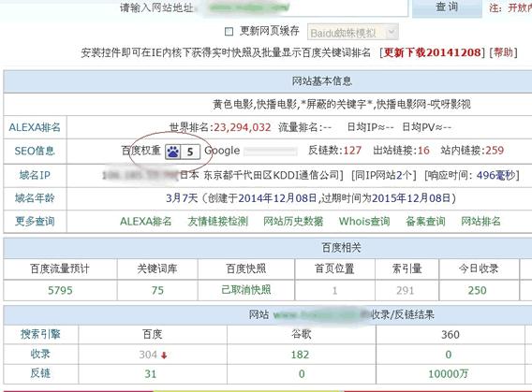Click the 今日收录 column header
Screen dimensions: 532x392
[479, 269]
